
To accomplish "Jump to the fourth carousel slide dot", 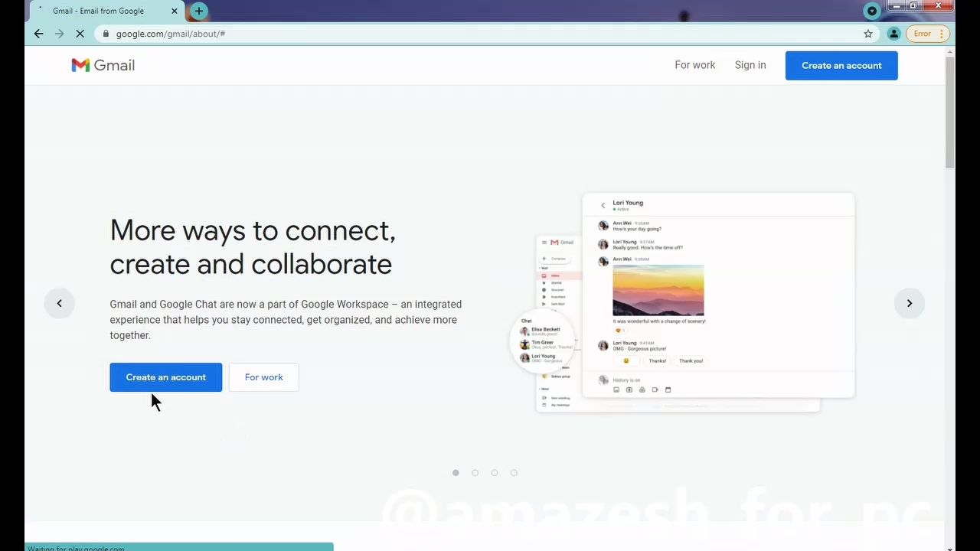I will point(514,473).
